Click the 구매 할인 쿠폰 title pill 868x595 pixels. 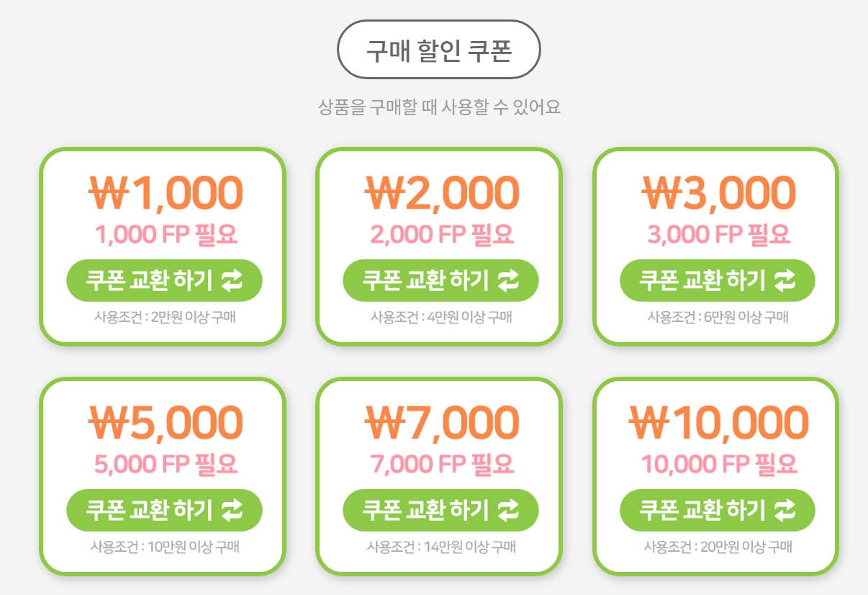[x=440, y=50]
